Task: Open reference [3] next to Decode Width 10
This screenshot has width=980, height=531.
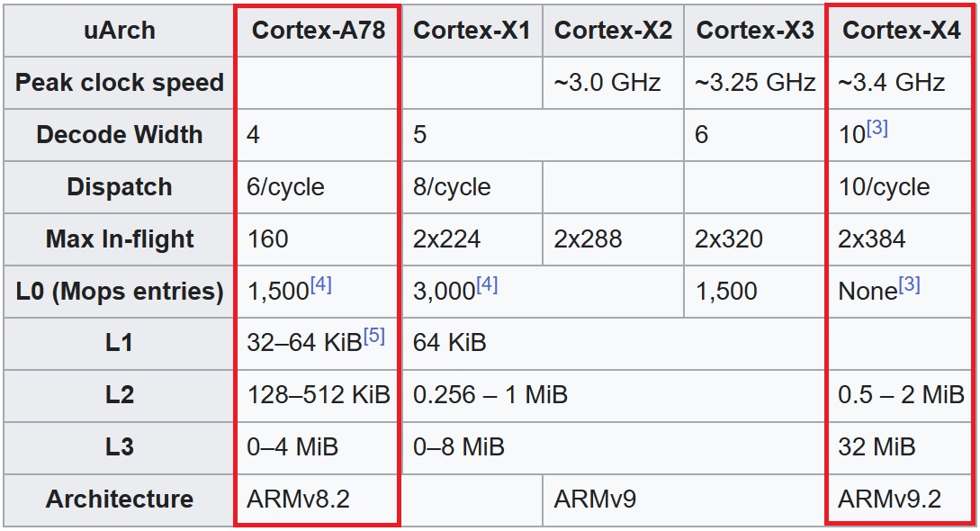Action: pyautogui.click(x=877, y=128)
